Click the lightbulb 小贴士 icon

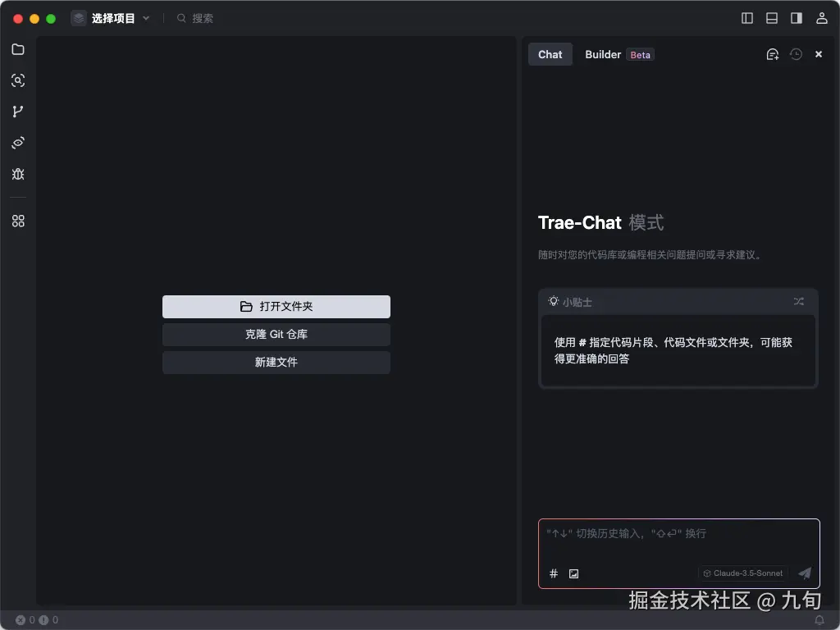point(554,302)
